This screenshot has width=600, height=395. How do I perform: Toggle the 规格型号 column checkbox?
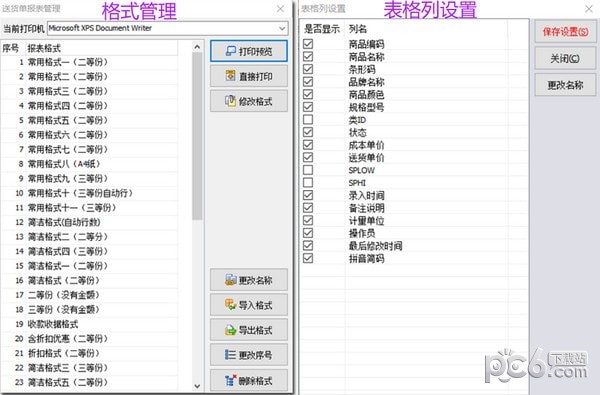(x=308, y=107)
